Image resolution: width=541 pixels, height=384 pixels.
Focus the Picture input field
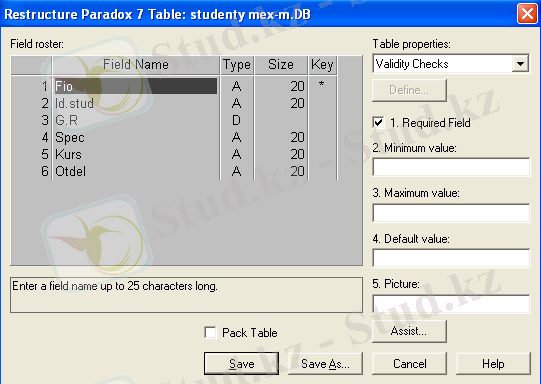pos(451,304)
